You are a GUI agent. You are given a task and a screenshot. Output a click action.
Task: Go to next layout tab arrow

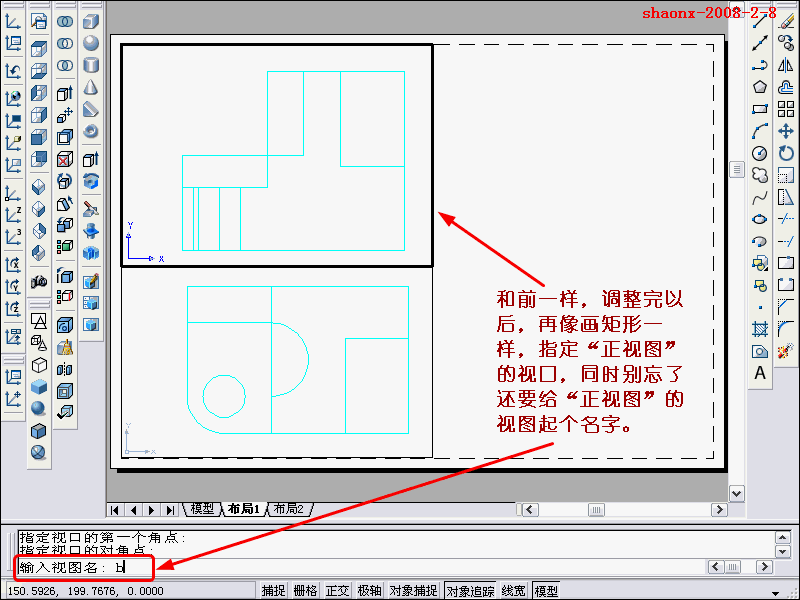[152, 510]
